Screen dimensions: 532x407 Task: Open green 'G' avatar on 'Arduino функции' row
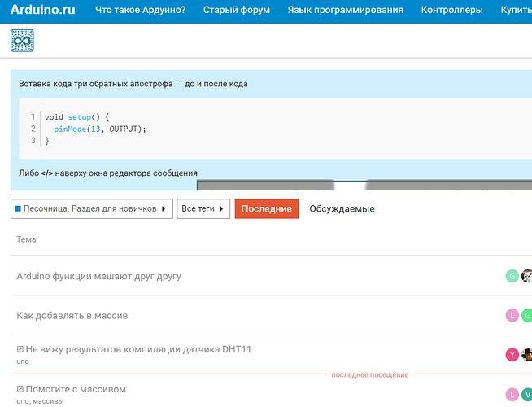(512, 276)
